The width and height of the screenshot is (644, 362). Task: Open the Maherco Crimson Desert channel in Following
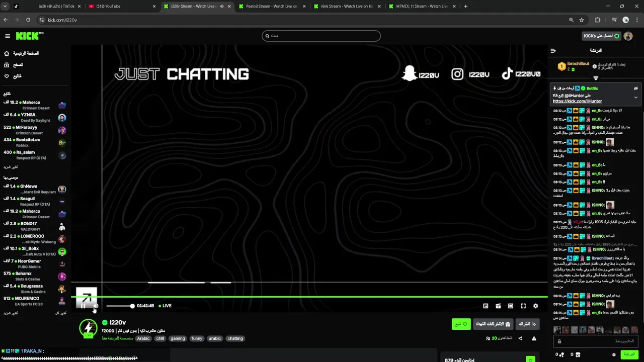point(35,105)
